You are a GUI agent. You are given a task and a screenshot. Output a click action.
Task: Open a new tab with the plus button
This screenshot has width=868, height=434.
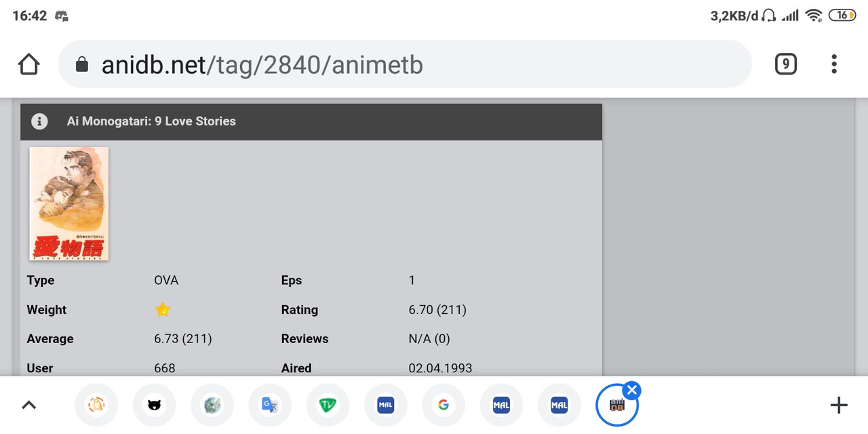[x=839, y=404]
